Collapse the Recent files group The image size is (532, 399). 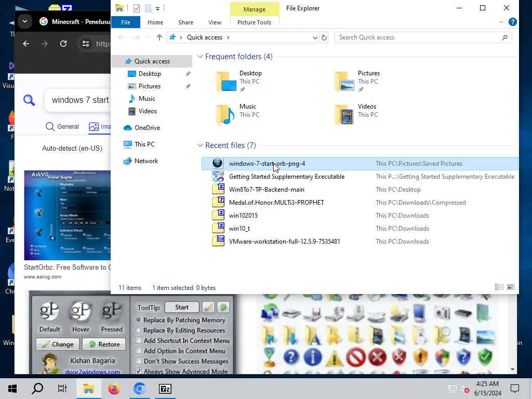200,145
